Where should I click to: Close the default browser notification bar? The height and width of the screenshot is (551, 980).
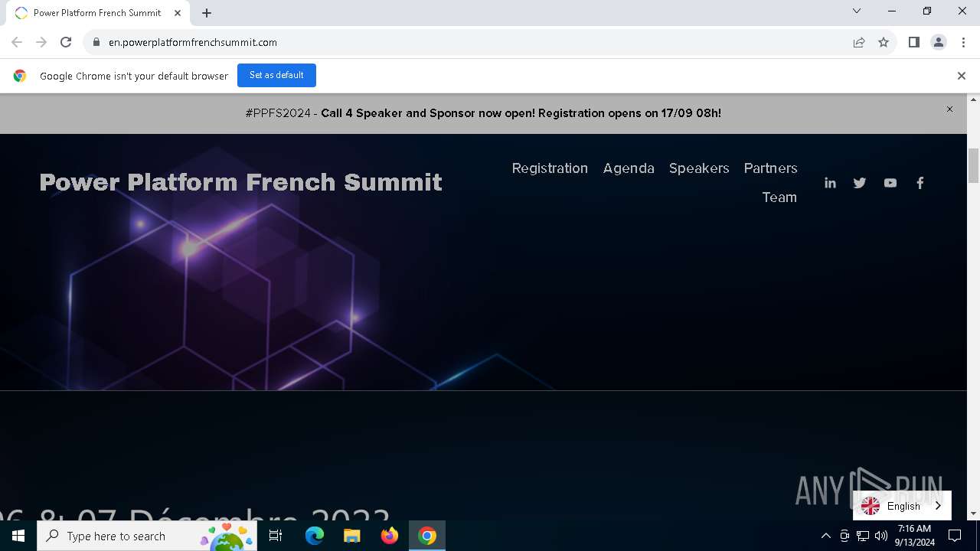point(961,76)
